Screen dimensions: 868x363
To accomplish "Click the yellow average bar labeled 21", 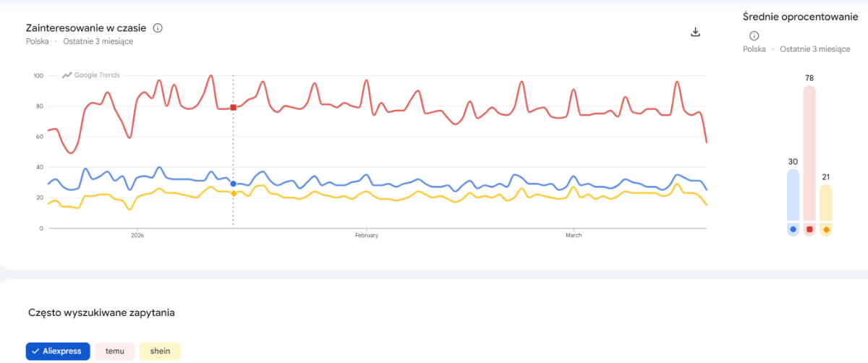I will (826, 202).
